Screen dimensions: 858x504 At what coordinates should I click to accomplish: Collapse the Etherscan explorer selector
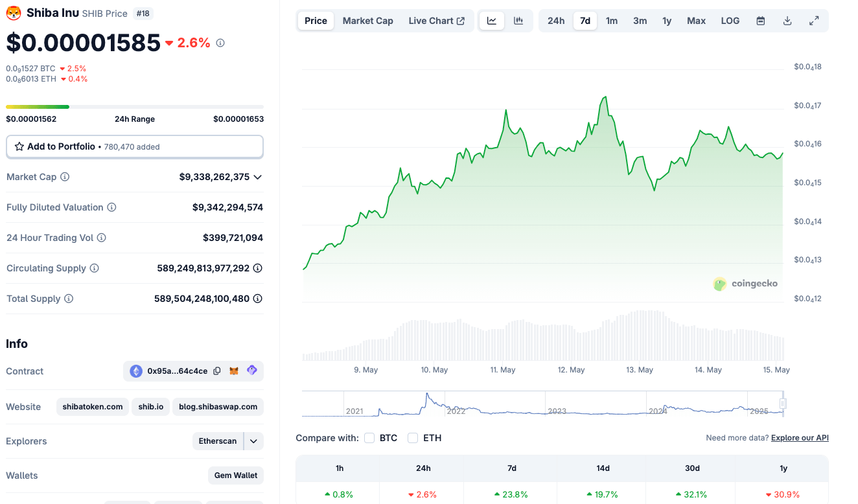click(253, 441)
